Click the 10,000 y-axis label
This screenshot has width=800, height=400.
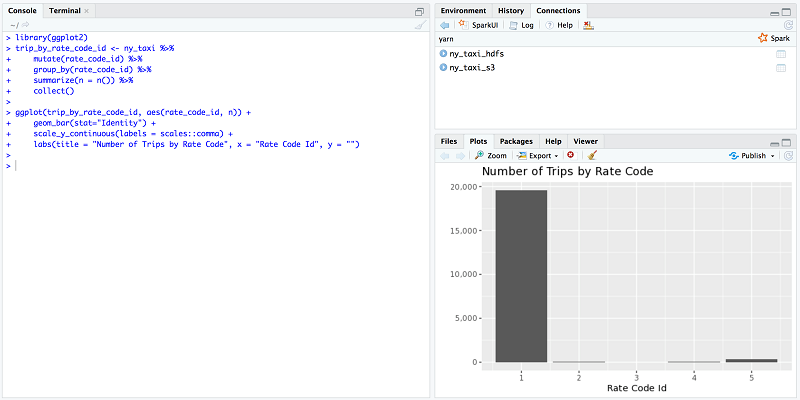[x=464, y=274]
